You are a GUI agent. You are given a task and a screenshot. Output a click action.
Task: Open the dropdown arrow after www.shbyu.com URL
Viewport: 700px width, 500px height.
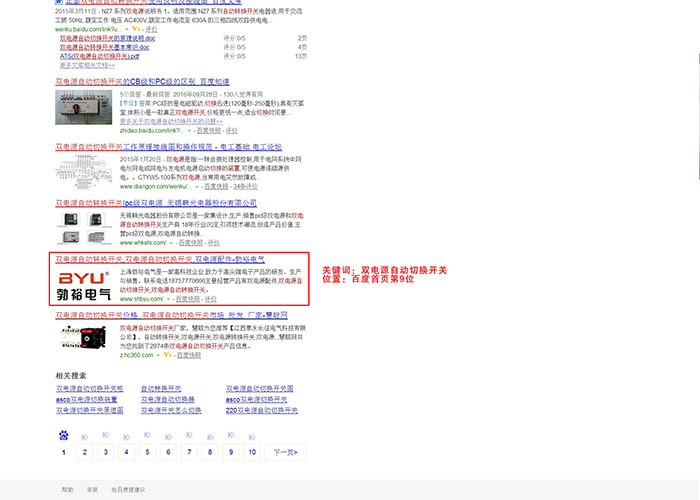point(168,299)
